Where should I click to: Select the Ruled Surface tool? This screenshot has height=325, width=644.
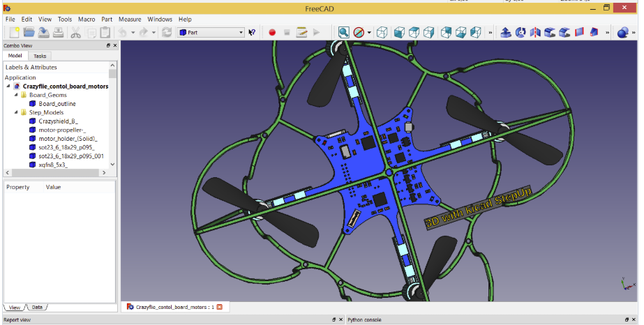point(580,32)
